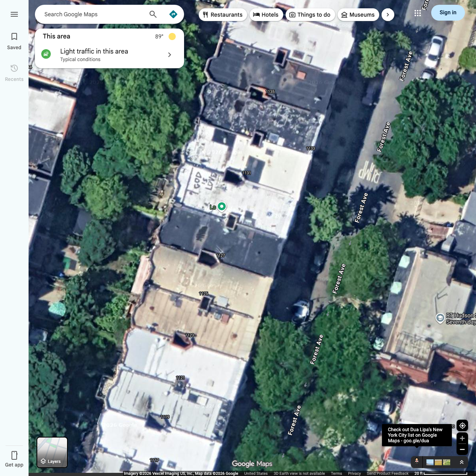Screen dimensions: 476x476
Task: Select the Museums category chip
Action: pyautogui.click(x=358, y=15)
